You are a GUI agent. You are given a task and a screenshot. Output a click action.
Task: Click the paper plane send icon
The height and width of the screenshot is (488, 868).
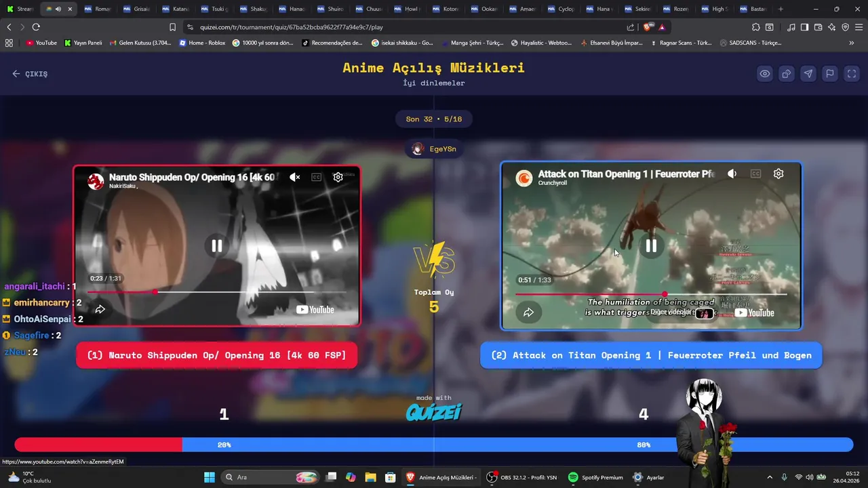(x=808, y=74)
